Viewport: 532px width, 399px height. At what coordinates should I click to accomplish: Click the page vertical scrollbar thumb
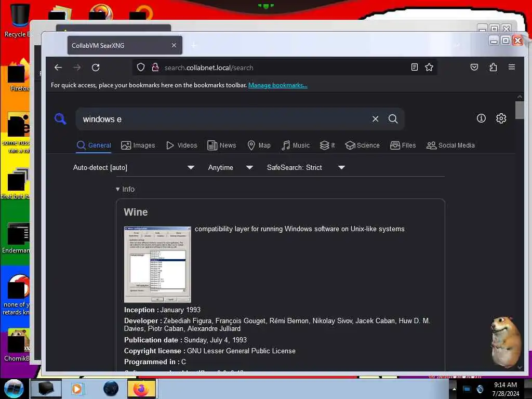click(520, 110)
